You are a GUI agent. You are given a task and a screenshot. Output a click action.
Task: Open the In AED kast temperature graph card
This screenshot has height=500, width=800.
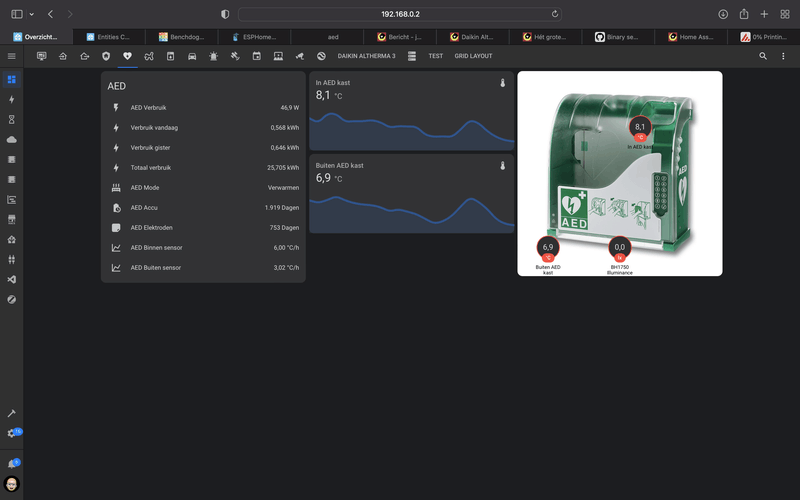[412, 111]
